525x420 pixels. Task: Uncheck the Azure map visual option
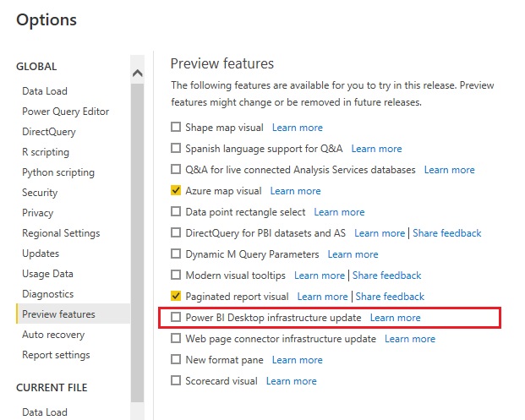coord(176,190)
